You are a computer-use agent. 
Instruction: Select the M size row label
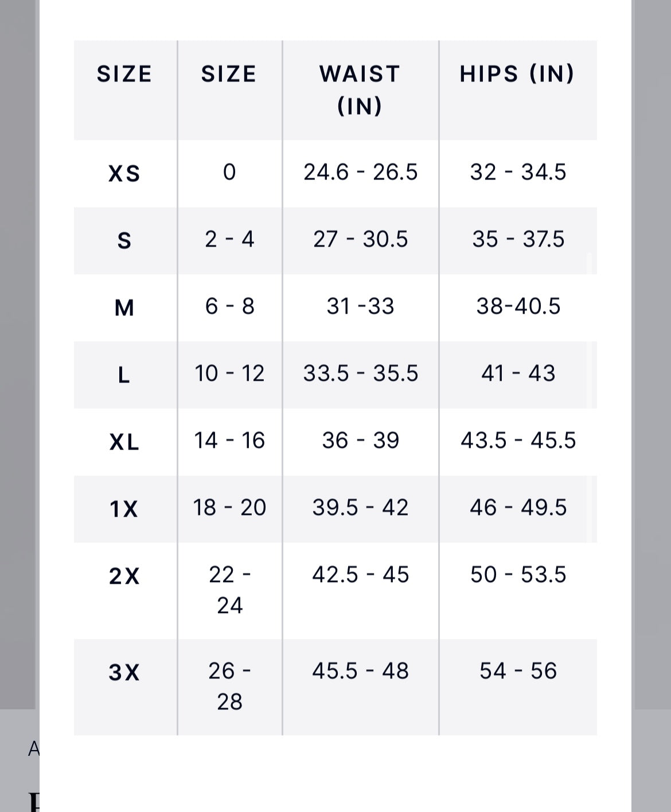124,307
